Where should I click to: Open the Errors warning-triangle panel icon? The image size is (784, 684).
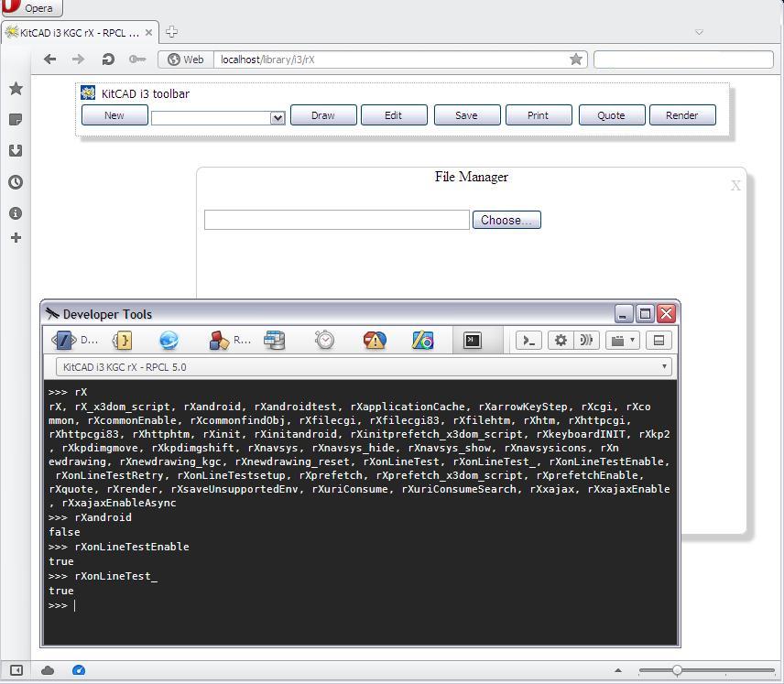[x=375, y=341]
